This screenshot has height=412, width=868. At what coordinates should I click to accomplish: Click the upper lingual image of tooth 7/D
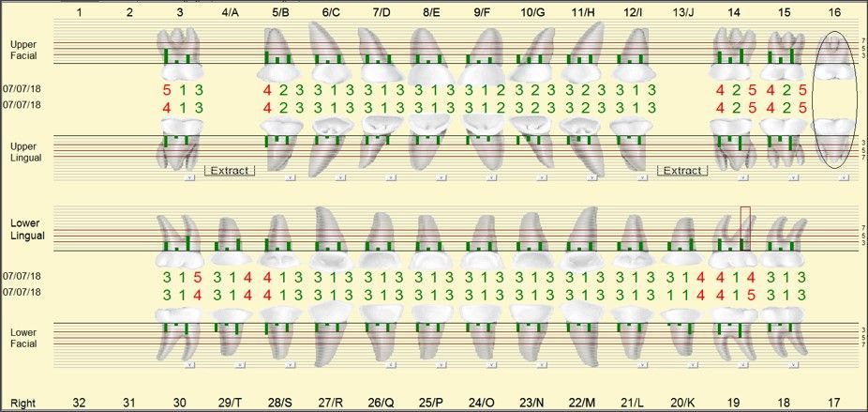click(x=380, y=144)
